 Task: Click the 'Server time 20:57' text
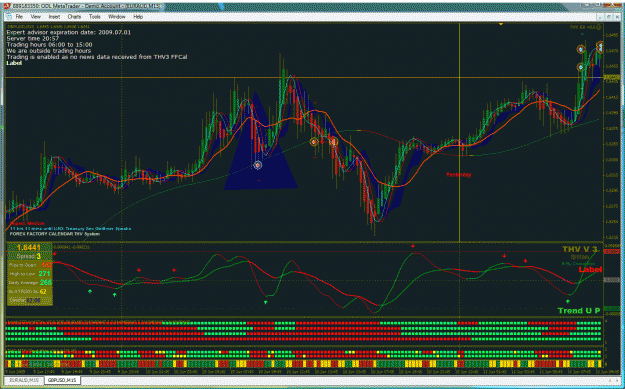tap(33, 39)
